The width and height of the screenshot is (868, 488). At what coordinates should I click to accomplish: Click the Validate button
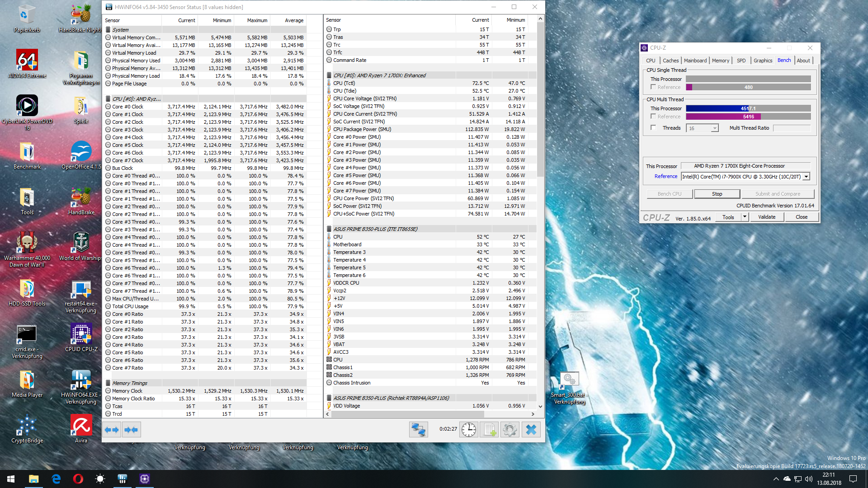[x=767, y=217]
